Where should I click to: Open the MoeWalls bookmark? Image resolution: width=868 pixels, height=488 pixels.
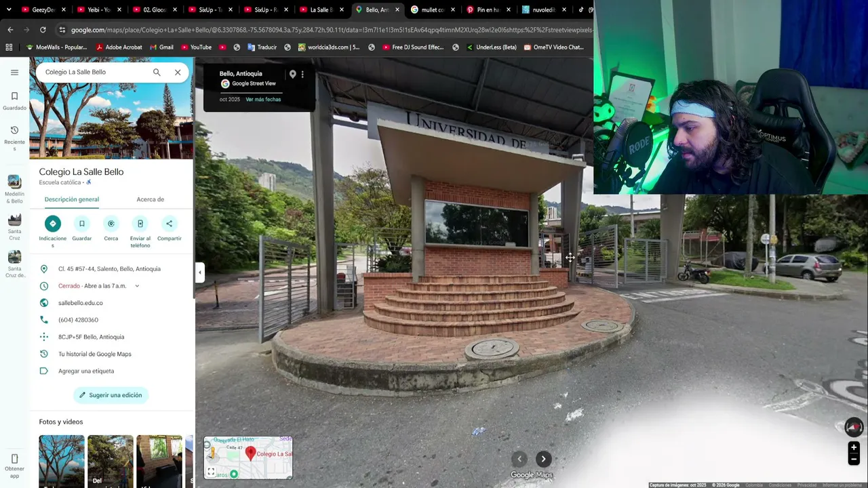[56, 47]
